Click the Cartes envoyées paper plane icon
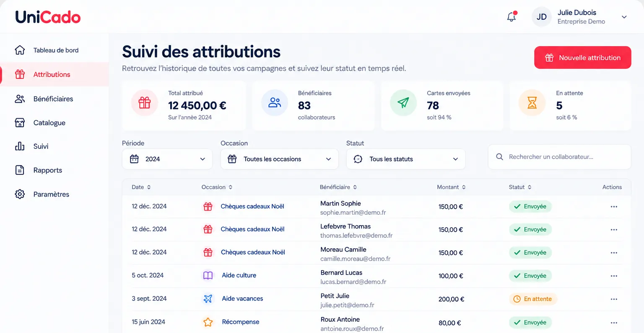Screen dimensions: 644x333 coord(403,103)
